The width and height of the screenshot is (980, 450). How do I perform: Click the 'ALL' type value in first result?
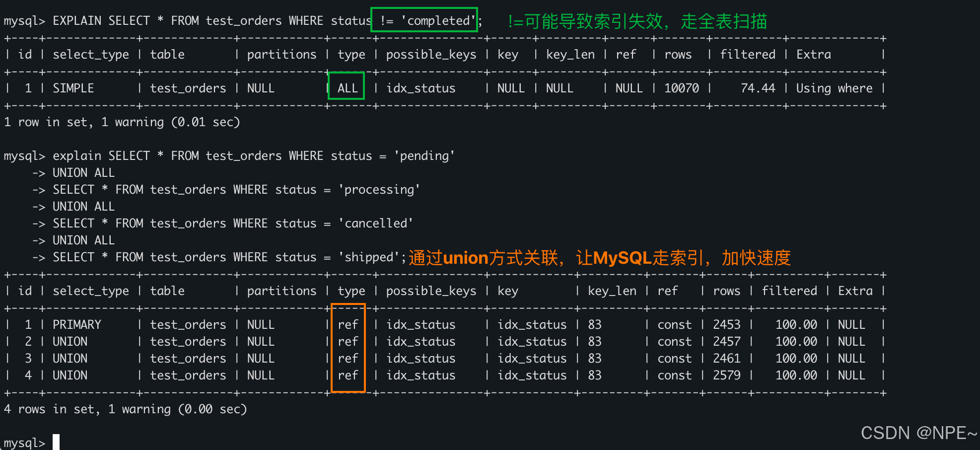[348, 88]
